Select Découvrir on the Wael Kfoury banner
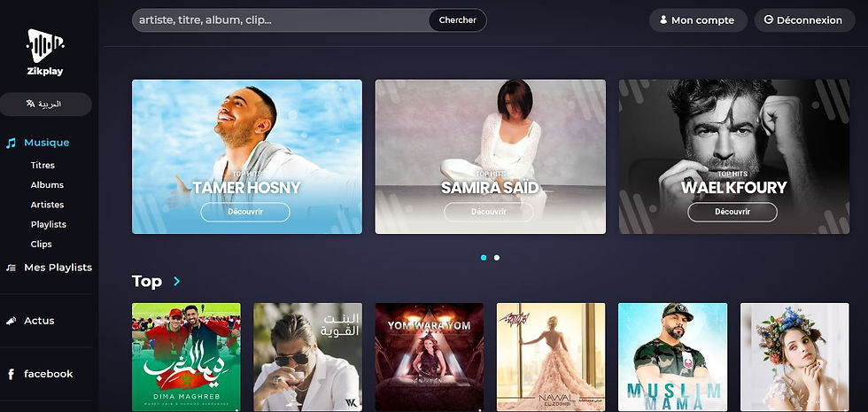This screenshot has width=868, height=412. point(732,212)
